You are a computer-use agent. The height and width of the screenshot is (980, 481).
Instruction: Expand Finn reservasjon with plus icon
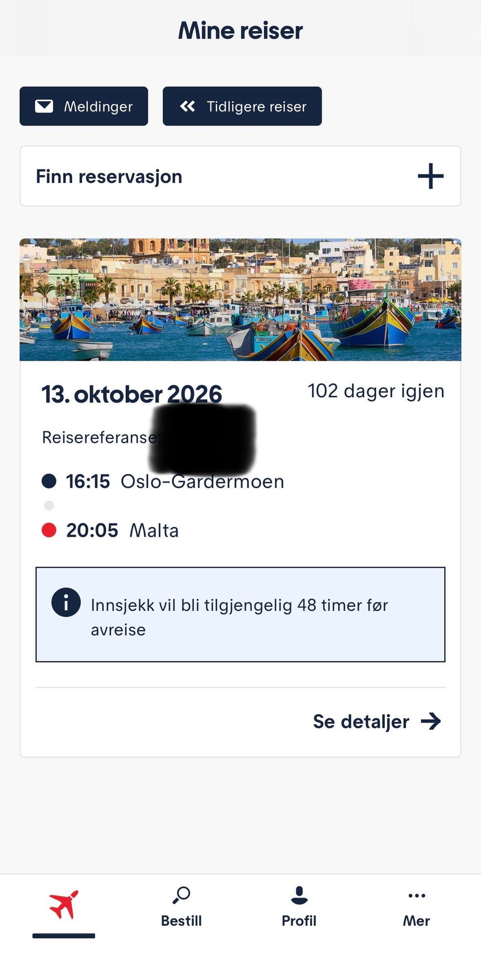(x=431, y=176)
